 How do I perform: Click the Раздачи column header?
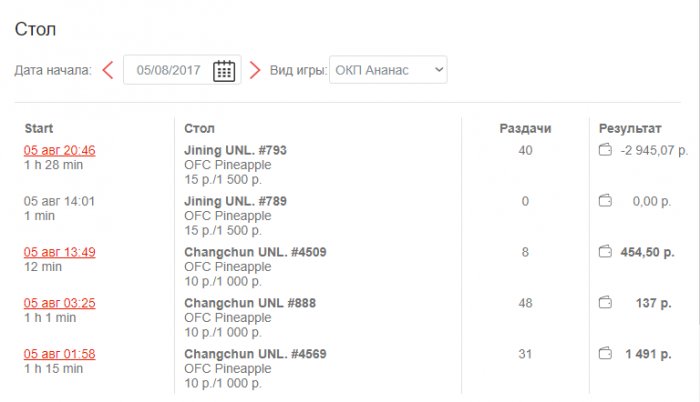click(x=525, y=129)
